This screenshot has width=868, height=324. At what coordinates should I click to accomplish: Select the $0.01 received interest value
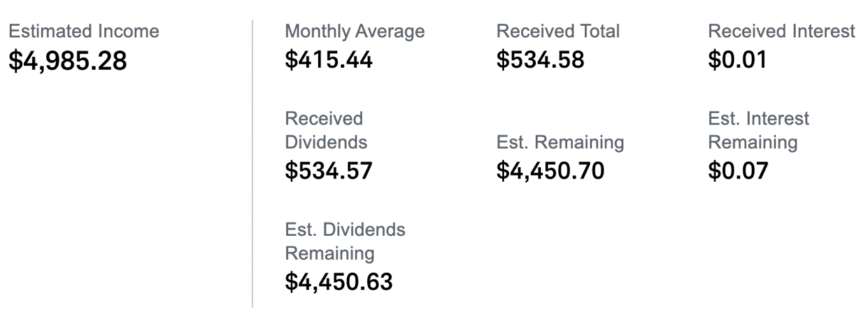click(737, 60)
